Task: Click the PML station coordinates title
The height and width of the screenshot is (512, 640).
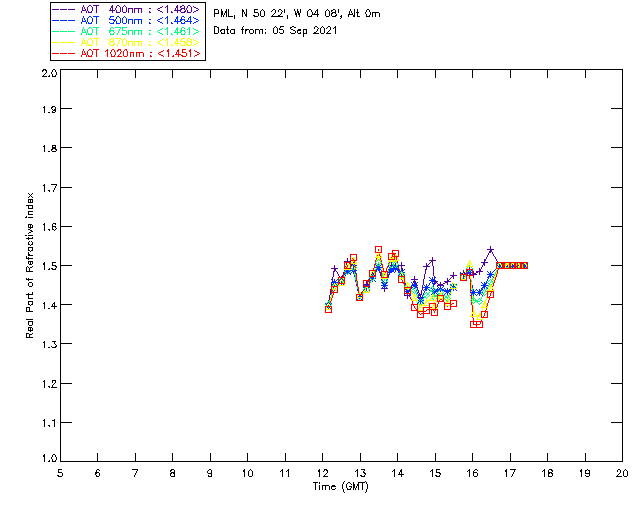Action: 297,14
